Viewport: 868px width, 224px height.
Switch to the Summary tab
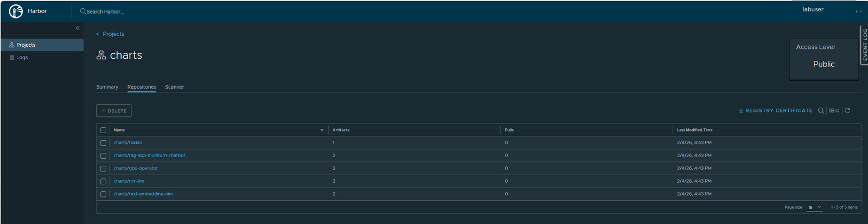tap(107, 87)
